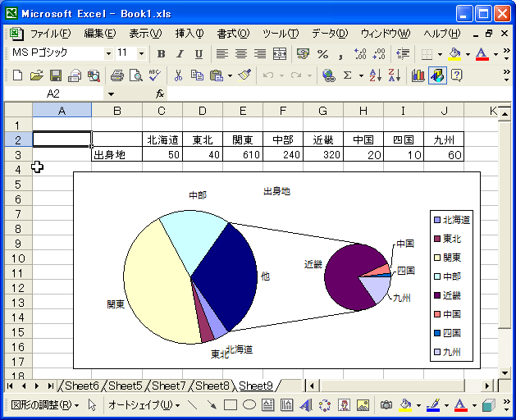Open Print Preview
516x420 pixels.
click(x=135, y=75)
